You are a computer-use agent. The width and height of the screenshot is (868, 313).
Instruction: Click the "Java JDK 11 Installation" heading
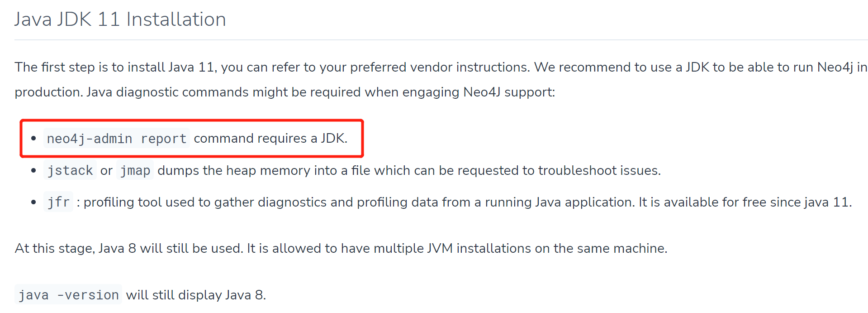(120, 19)
